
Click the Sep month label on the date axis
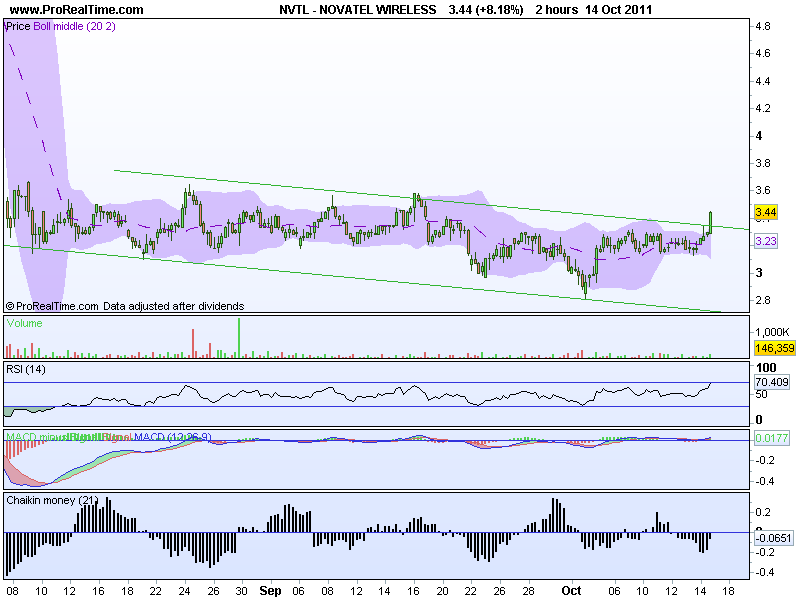[270, 591]
